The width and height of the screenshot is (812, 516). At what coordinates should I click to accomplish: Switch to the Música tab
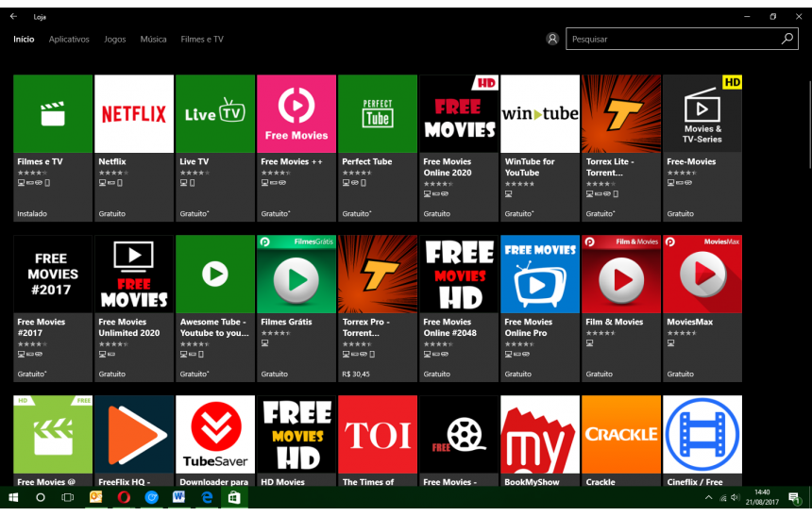click(153, 40)
